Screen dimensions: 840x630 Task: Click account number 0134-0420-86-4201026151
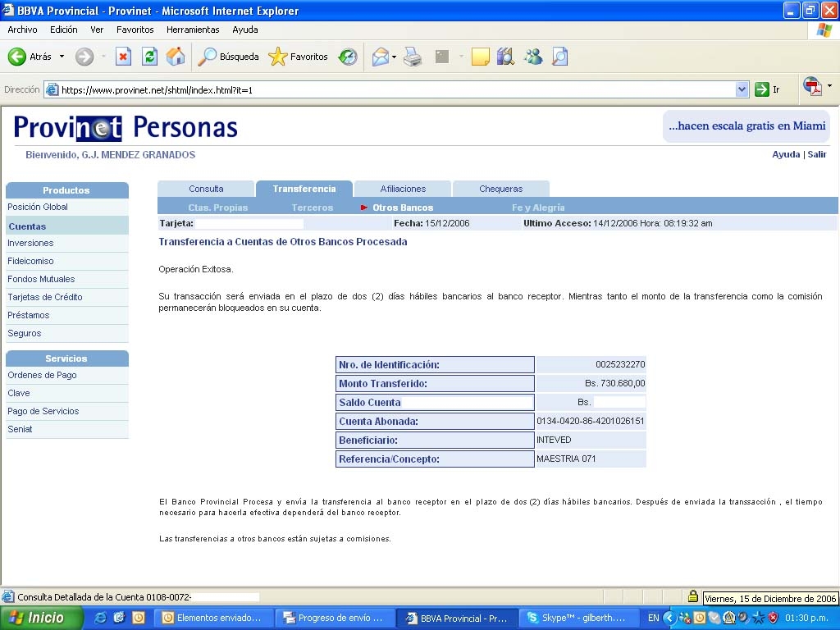591,421
